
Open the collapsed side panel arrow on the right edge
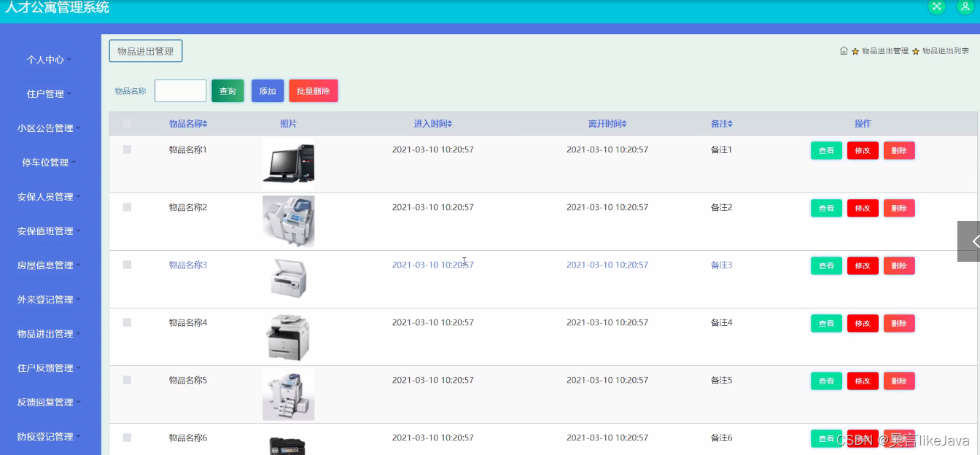point(969,241)
